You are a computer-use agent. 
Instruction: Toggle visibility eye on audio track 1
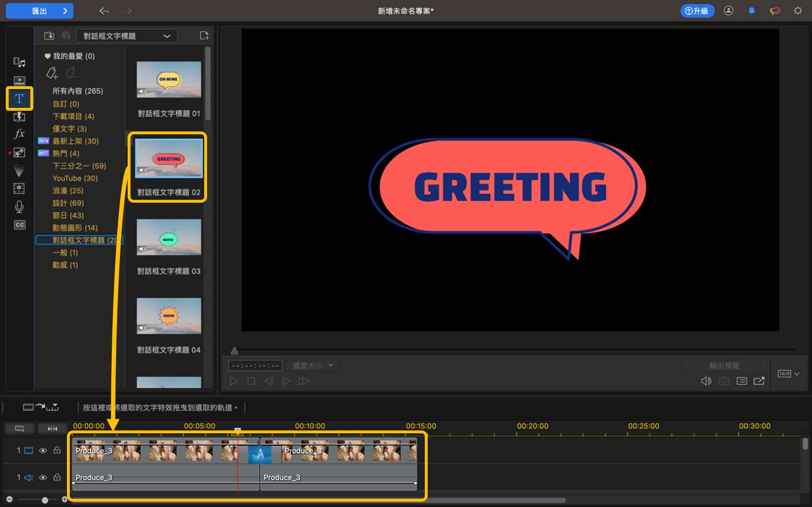tap(43, 478)
